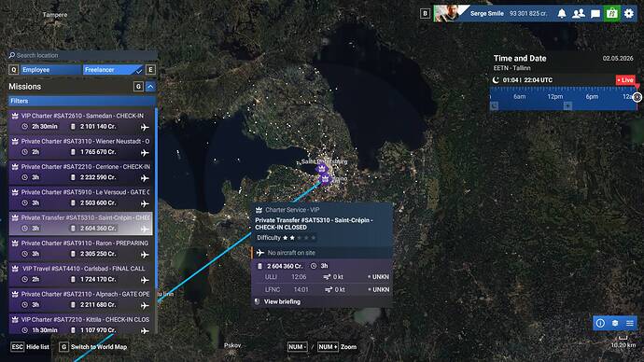The height and width of the screenshot is (362, 644).
Task: Click the E key shortcut button
Action: click(150, 70)
